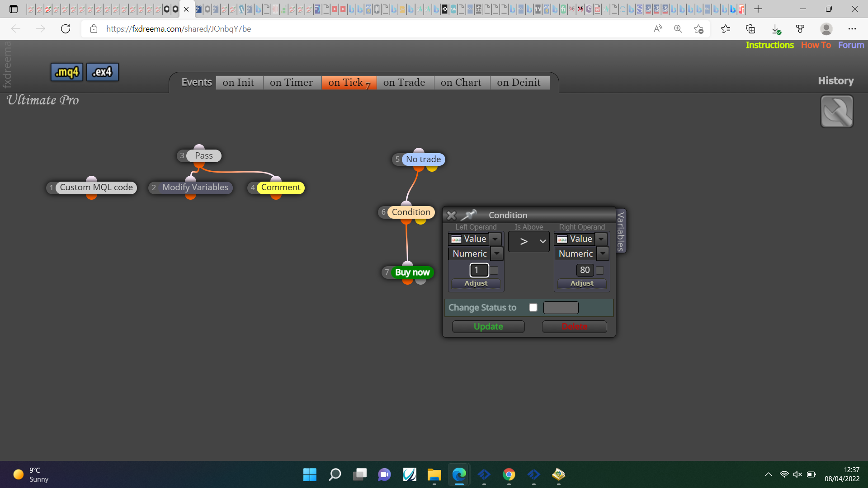Download the .ex4 compiled file
Viewport: 868px width, 488px height.
click(x=103, y=72)
